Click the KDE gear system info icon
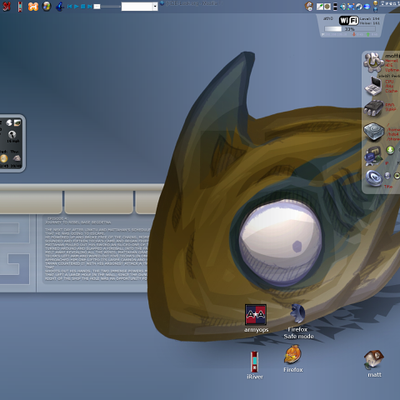The width and height of the screenshot is (400, 400). pyautogui.click(x=373, y=62)
